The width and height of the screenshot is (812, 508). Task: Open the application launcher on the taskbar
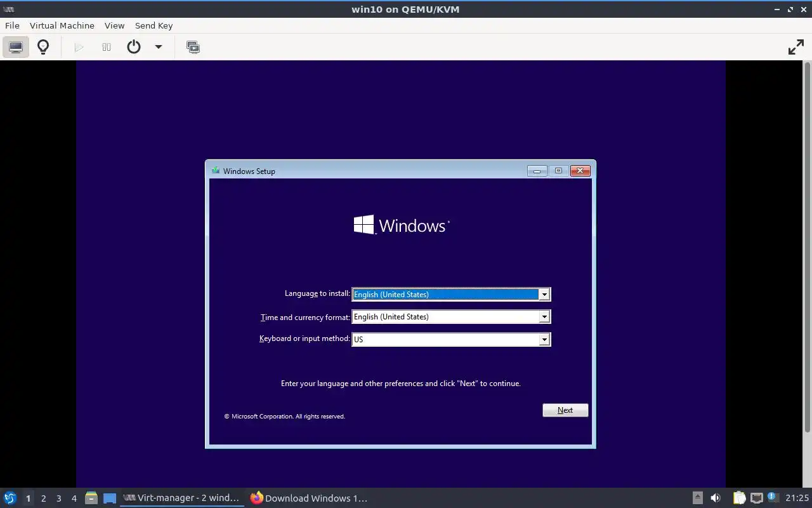pyautogui.click(x=10, y=498)
